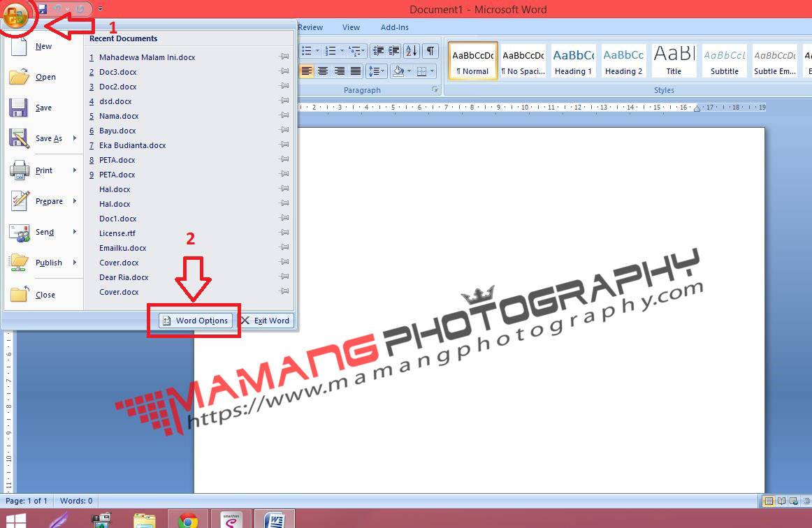Screen dimensions: 812x528
Task: Click the Justify alignment icon
Action: pos(356,71)
